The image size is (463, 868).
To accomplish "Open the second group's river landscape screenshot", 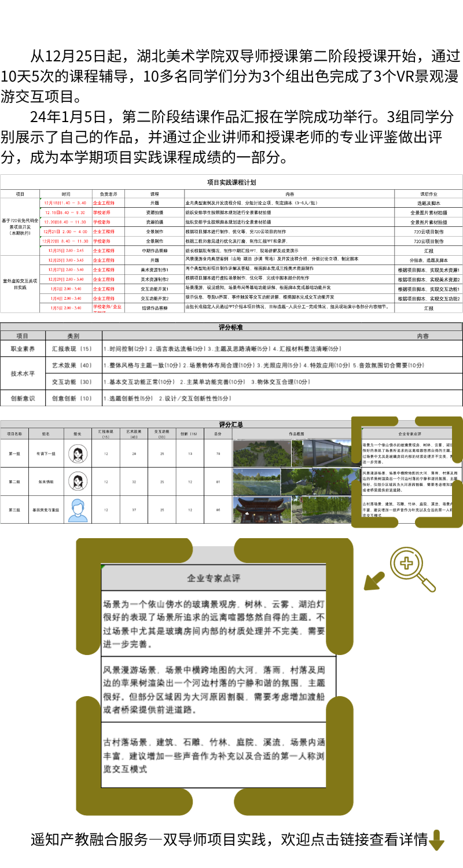I will click(266, 481).
